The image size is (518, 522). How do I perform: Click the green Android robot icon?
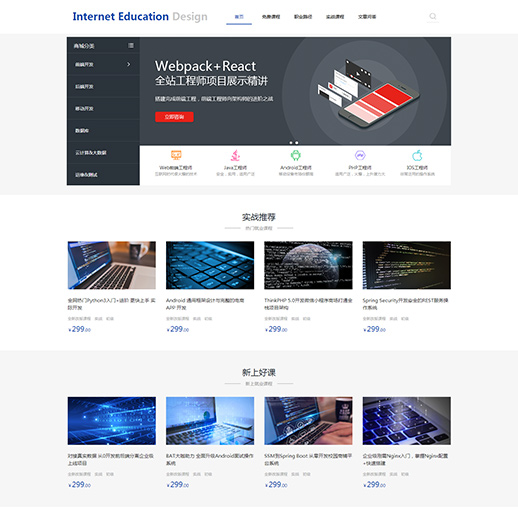pos(296,155)
